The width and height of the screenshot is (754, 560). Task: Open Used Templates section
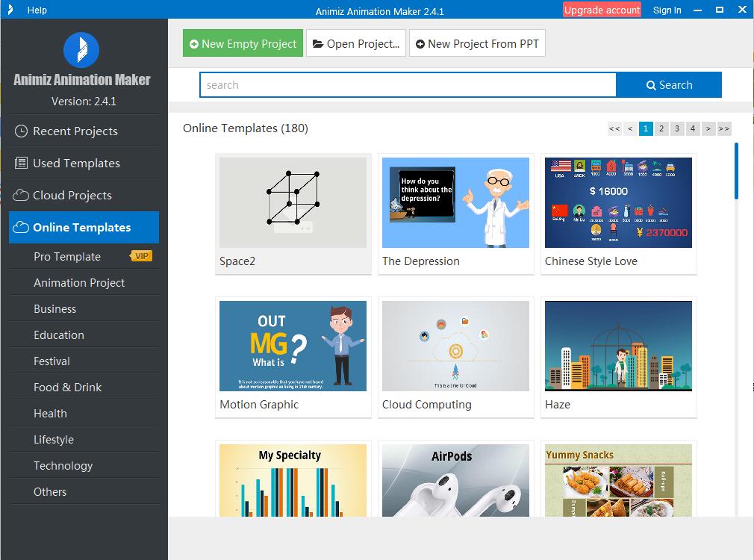[84, 163]
